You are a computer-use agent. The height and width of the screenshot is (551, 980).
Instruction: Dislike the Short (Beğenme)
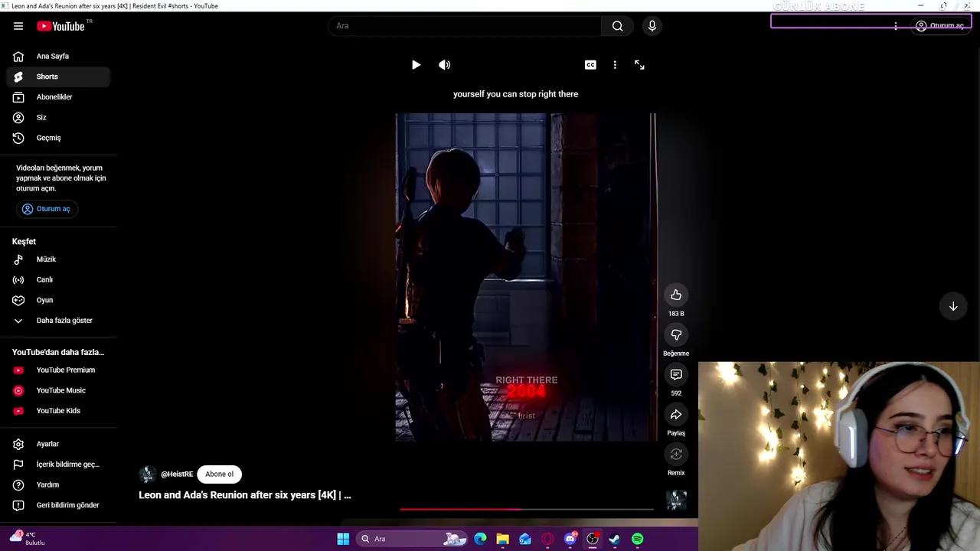pyautogui.click(x=676, y=334)
